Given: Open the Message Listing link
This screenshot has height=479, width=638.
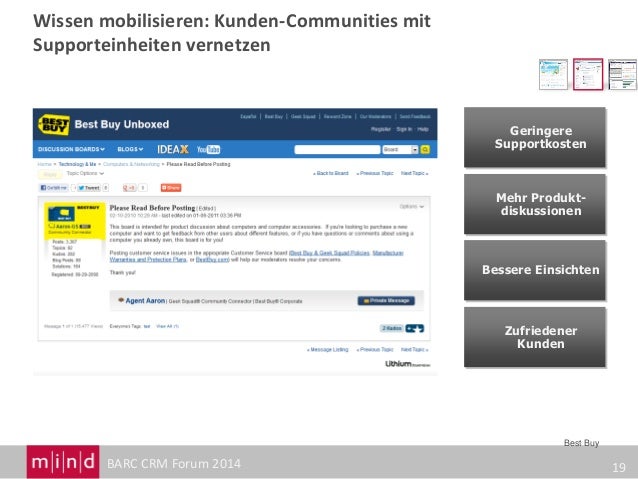Looking at the screenshot, I should (x=328, y=350).
